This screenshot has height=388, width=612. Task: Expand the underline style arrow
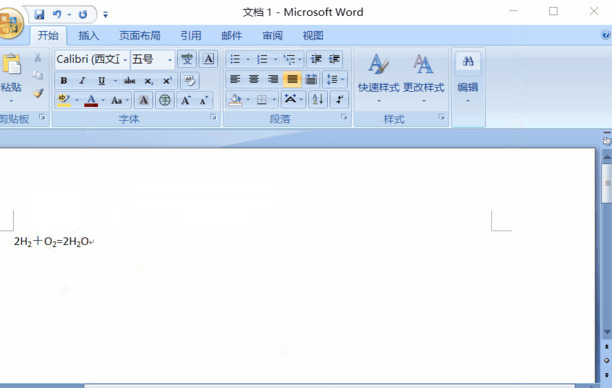coord(115,81)
